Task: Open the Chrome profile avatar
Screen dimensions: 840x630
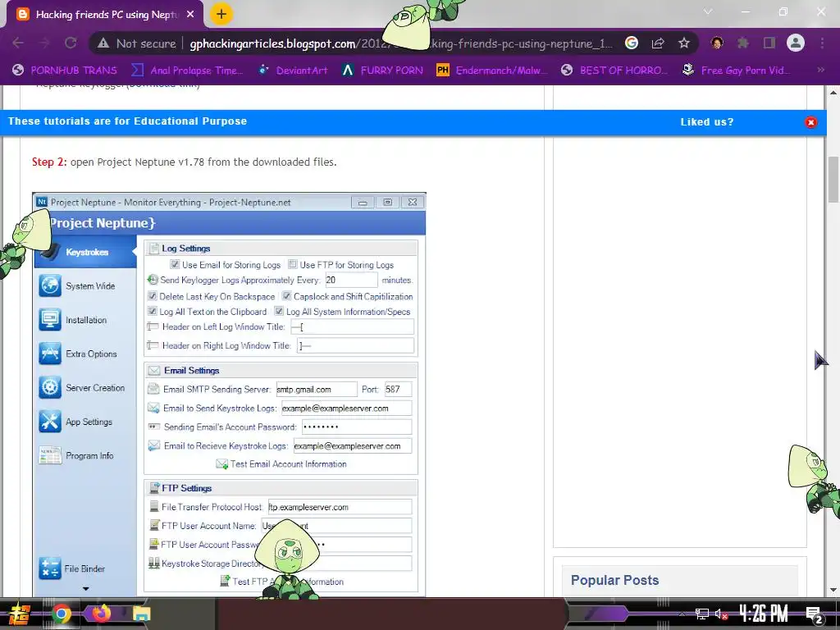Action: 796,43
